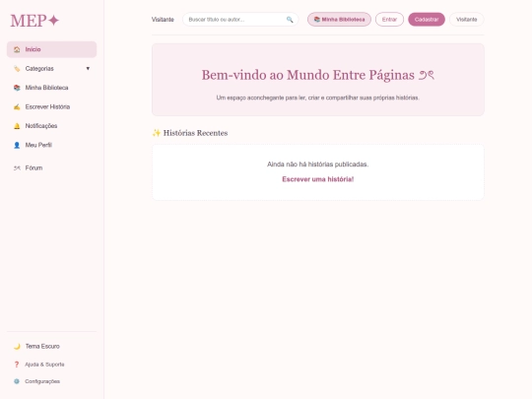The image size is (532, 399).
Task: Click the tag icon beside Categorias
Action: tap(17, 69)
